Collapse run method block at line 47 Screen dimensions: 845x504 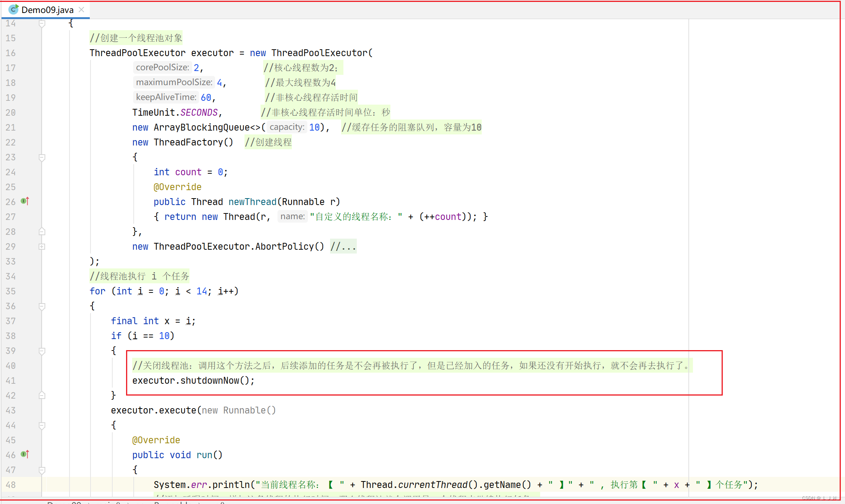pos(42,470)
